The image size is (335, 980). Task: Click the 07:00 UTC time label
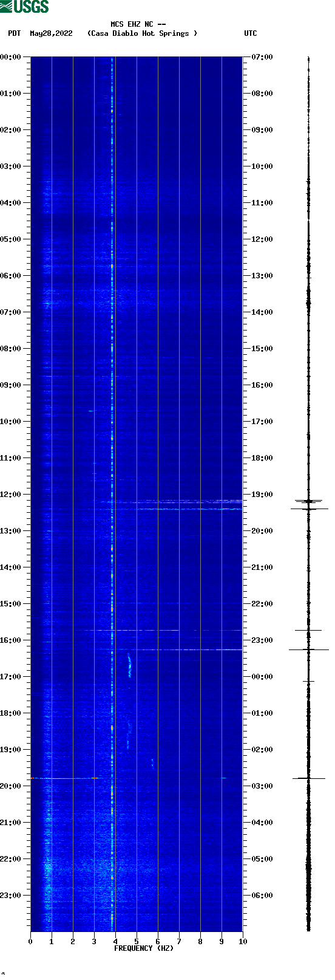click(x=262, y=57)
